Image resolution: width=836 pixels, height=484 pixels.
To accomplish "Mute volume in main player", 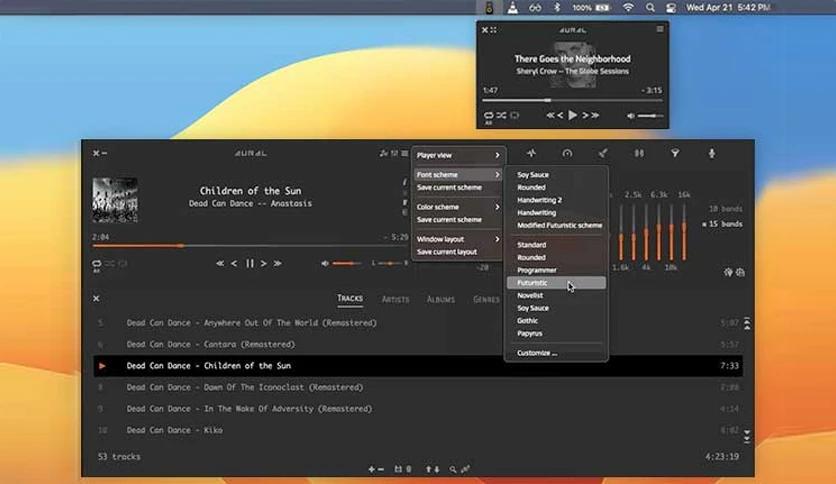I will (x=325, y=263).
